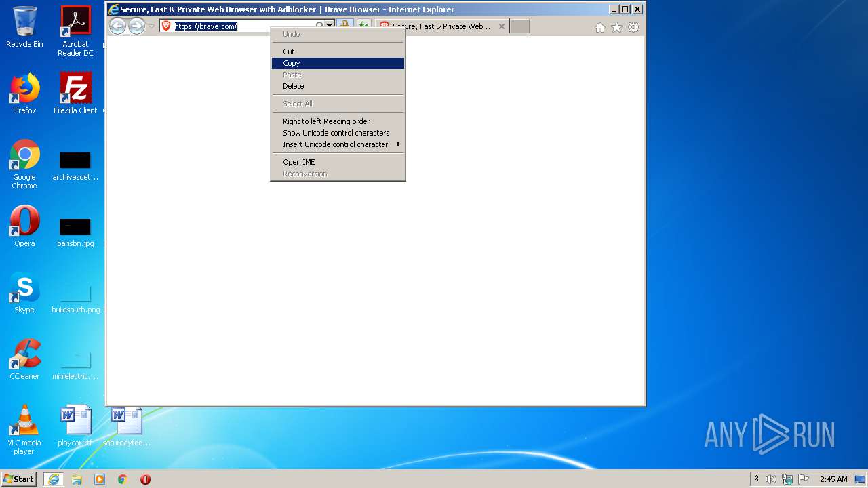
Task: Choose Cut from the context menu
Action: (x=338, y=52)
